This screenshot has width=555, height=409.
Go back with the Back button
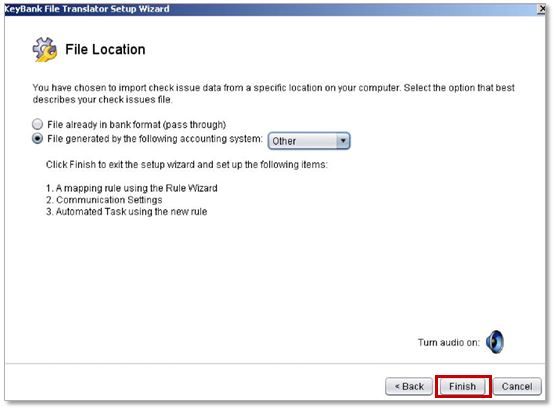(x=409, y=386)
